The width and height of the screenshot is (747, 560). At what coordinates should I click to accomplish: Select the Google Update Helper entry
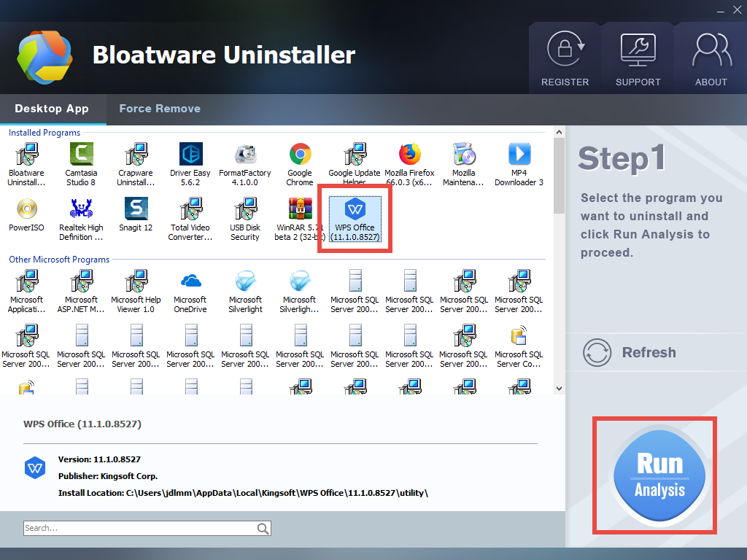[355, 163]
